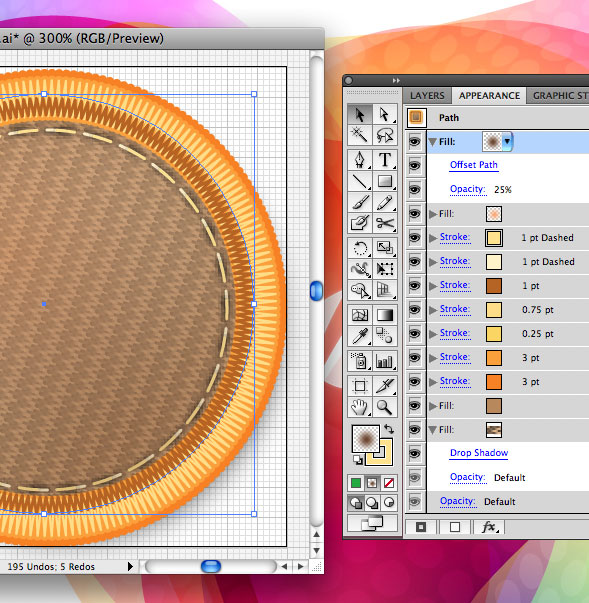
Task: Expand the first 3 pt stroke row
Action: tap(433, 358)
